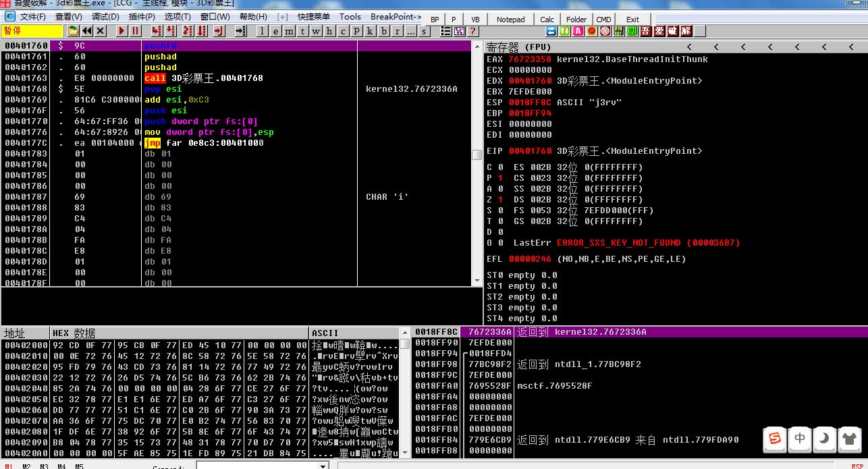Image resolution: width=868 pixels, height=469 pixels.
Task: Open the Tools menu
Action: 350,17
